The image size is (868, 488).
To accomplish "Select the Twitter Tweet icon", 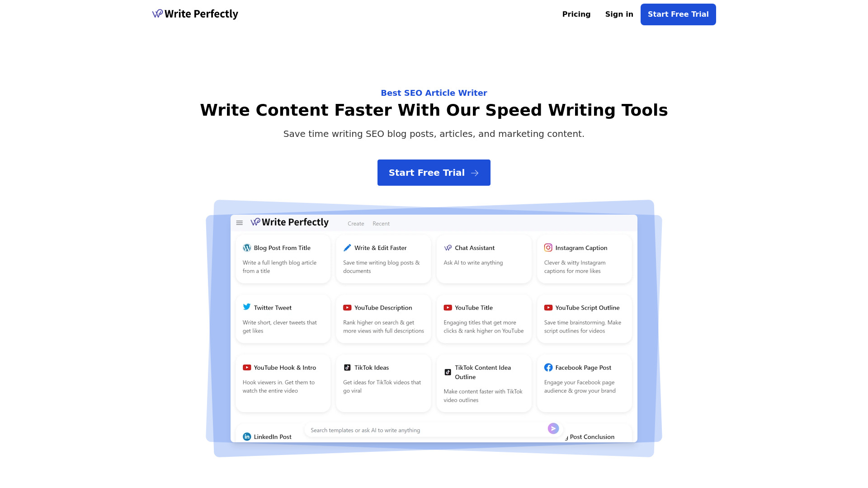I will click(x=246, y=306).
